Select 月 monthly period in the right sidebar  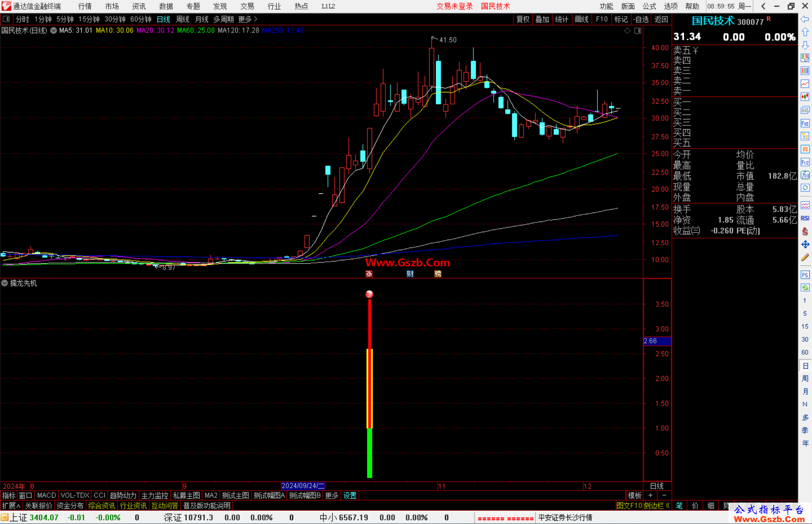tap(805, 392)
